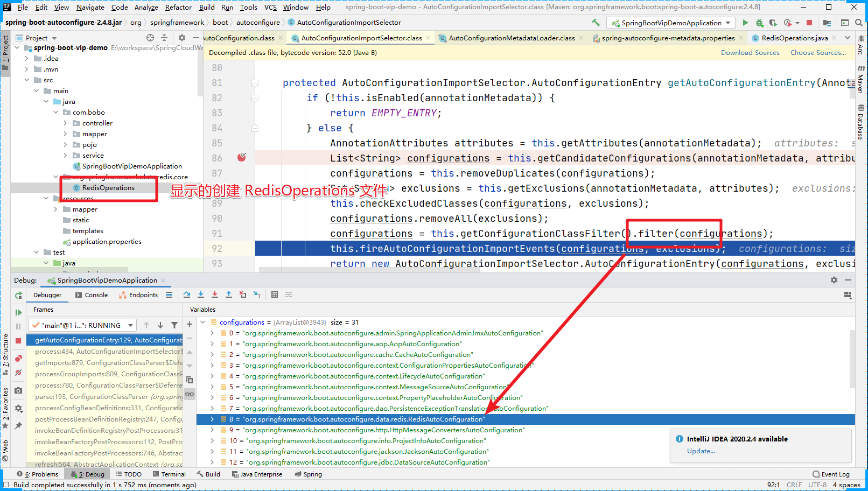
Task: Open the run configuration dropdown SpringBootVipDemoApplication
Action: (x=671, y=23)
